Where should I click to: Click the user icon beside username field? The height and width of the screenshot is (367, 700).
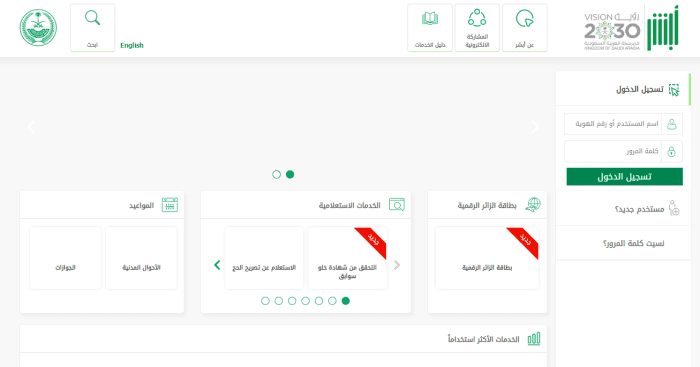[x=671, y=124]
